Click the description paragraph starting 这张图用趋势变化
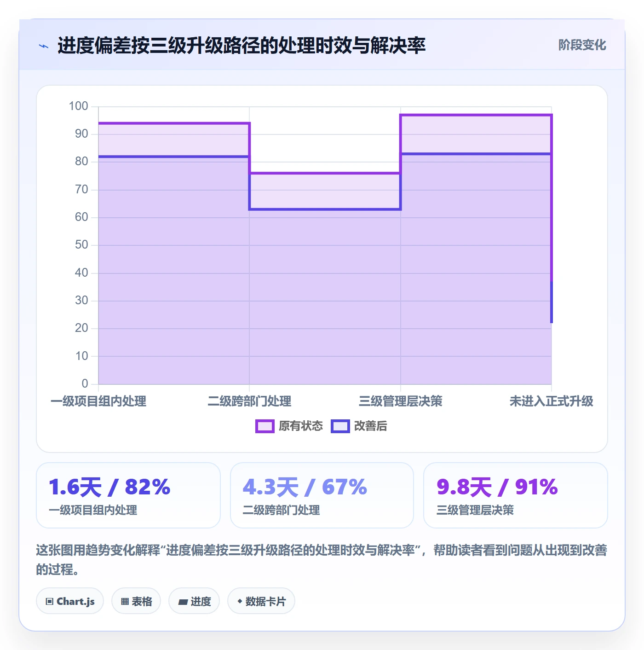644x650 pixels. pyautogui.click(x=322, y=560)
